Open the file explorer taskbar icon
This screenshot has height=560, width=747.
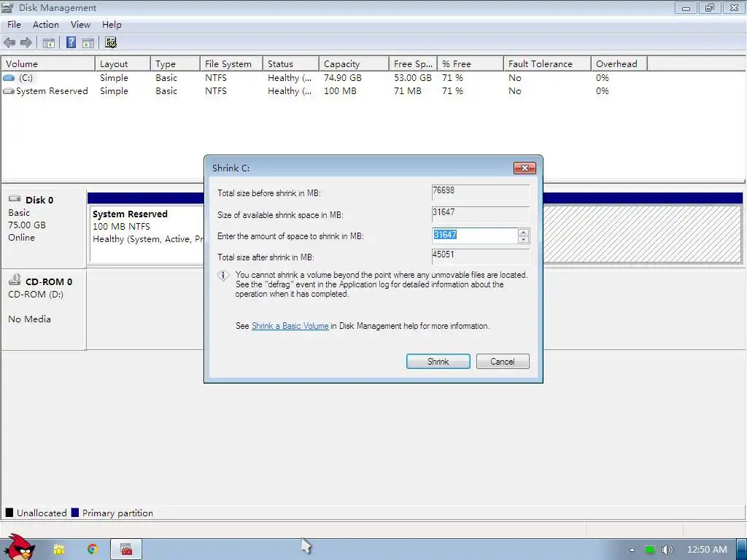59,550
